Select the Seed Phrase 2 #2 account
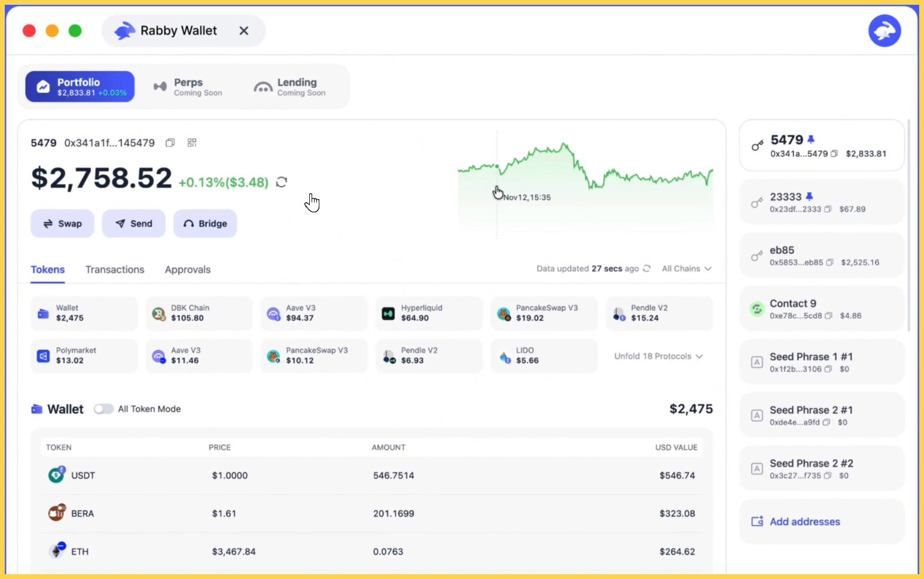The height and width of the screenshot is (579, 924). 822,468
